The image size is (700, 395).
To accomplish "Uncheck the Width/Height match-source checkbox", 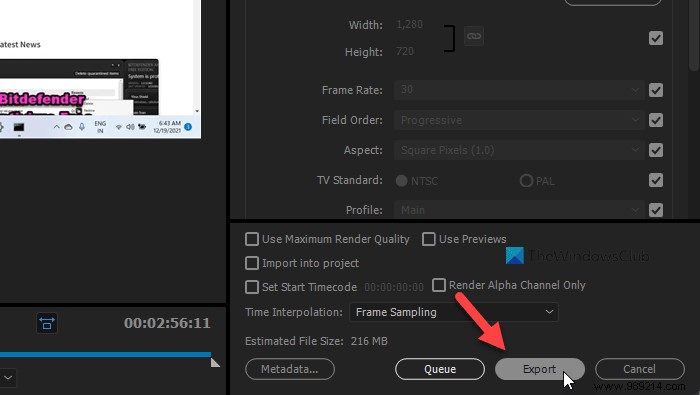I will [x=656, y=38].
